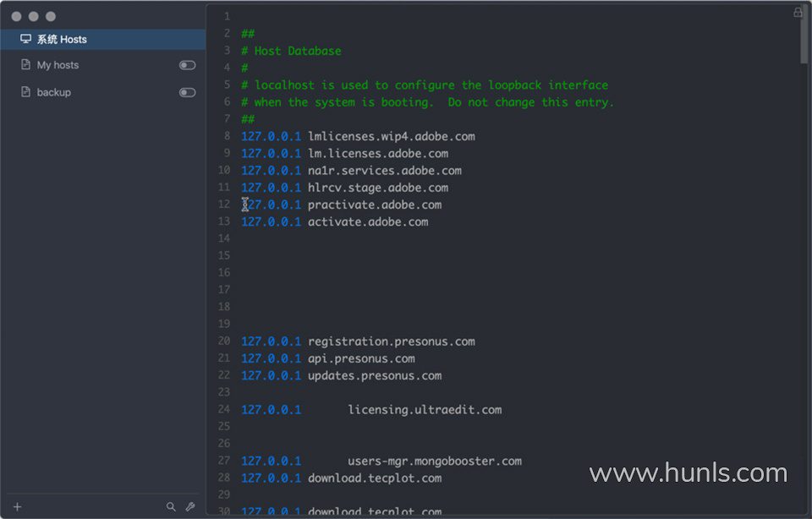Click the plus icon to add hosts
The width and height of the screenshot is (812, 519).
click(17, 507)
